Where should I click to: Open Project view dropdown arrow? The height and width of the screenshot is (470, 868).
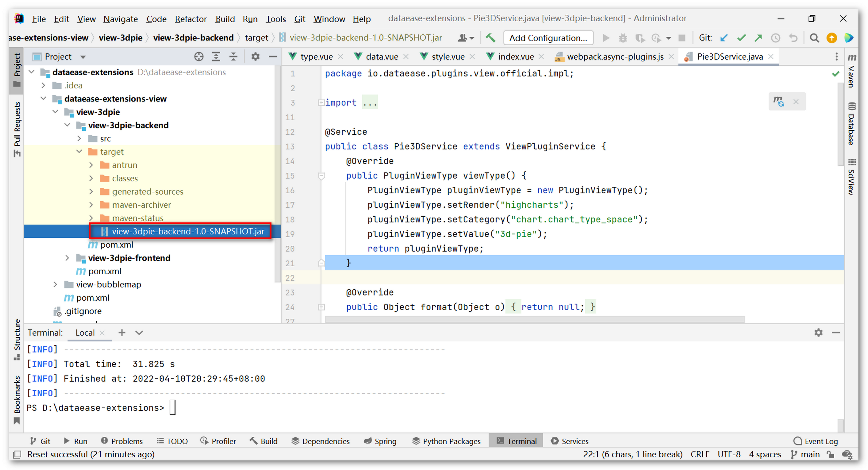point(83,57)
